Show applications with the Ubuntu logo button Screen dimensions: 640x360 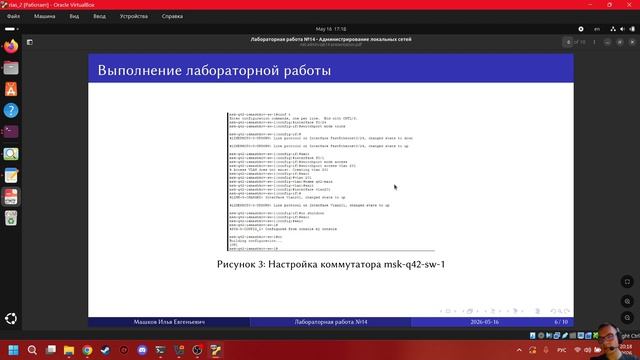(11, 319)
